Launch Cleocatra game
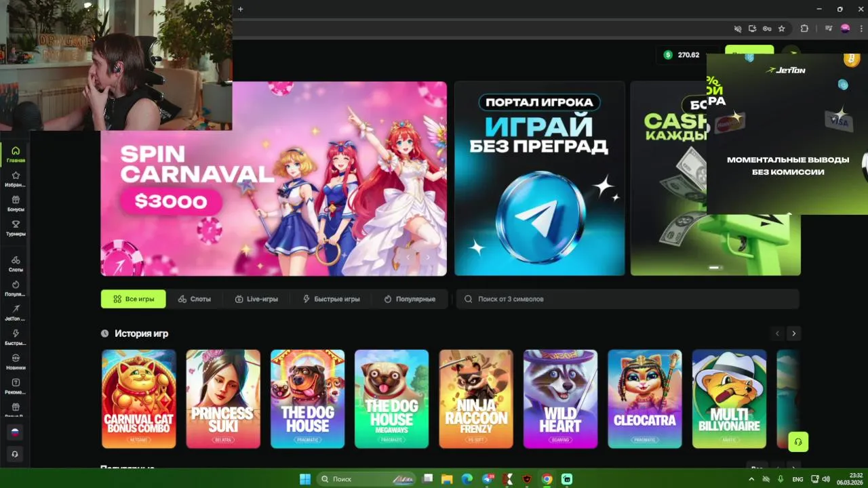This screenshot has width=868, height=488. point(645,399)
